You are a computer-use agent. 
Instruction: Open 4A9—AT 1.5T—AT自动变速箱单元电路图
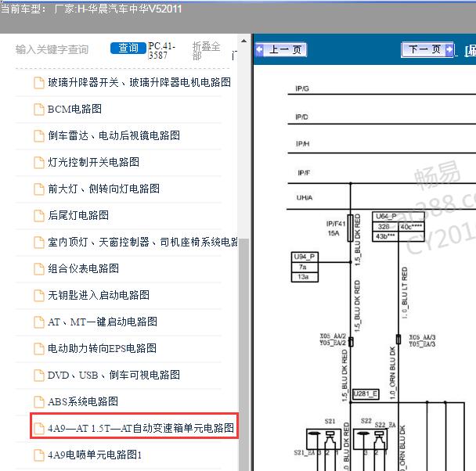point(141,429)
